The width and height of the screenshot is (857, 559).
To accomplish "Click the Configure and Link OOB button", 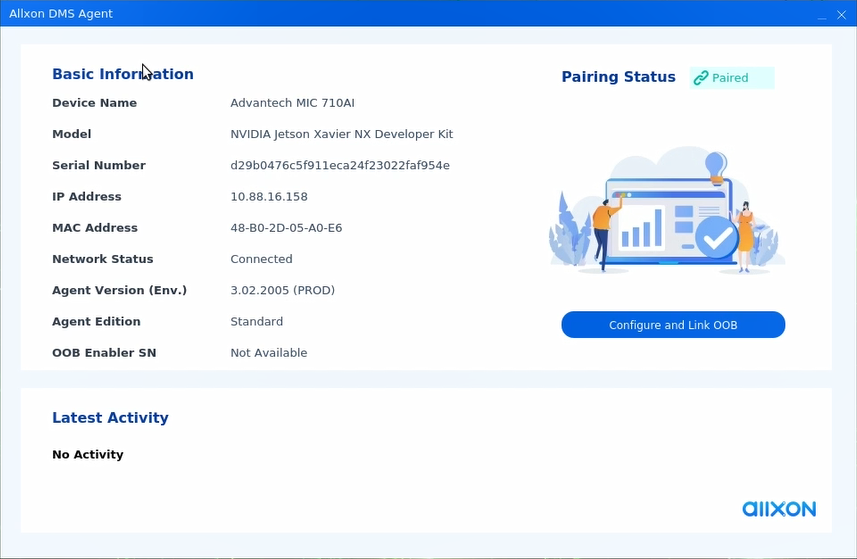I will (673, 325).
